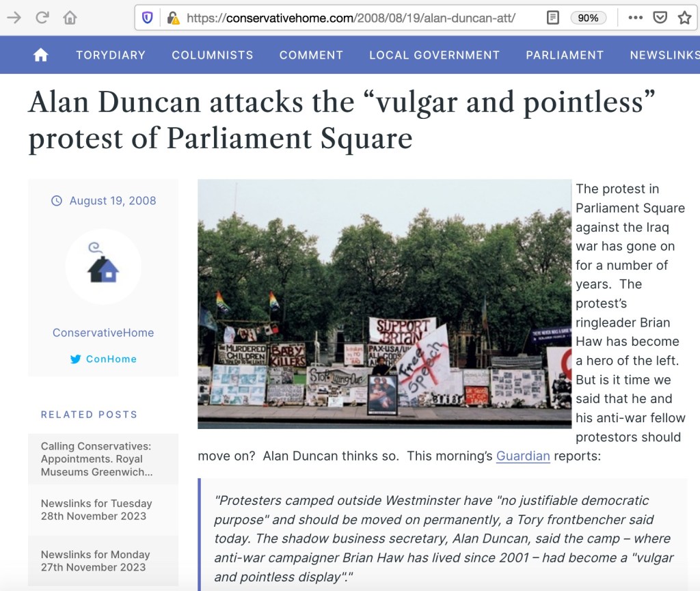Open the Parliament nav section

pos(565,55)
